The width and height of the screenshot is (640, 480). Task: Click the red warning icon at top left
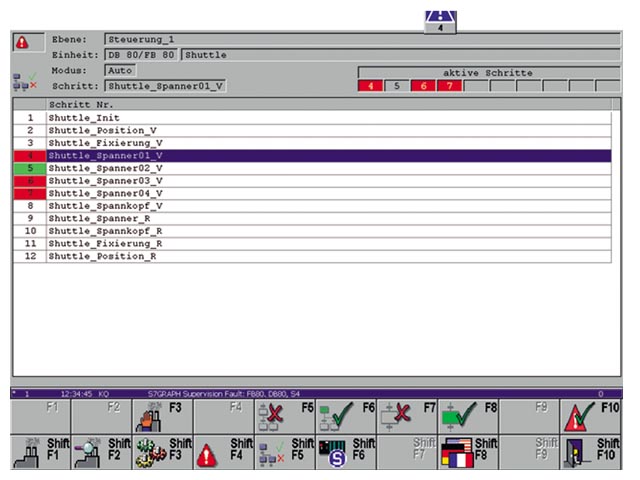point(22,42)
